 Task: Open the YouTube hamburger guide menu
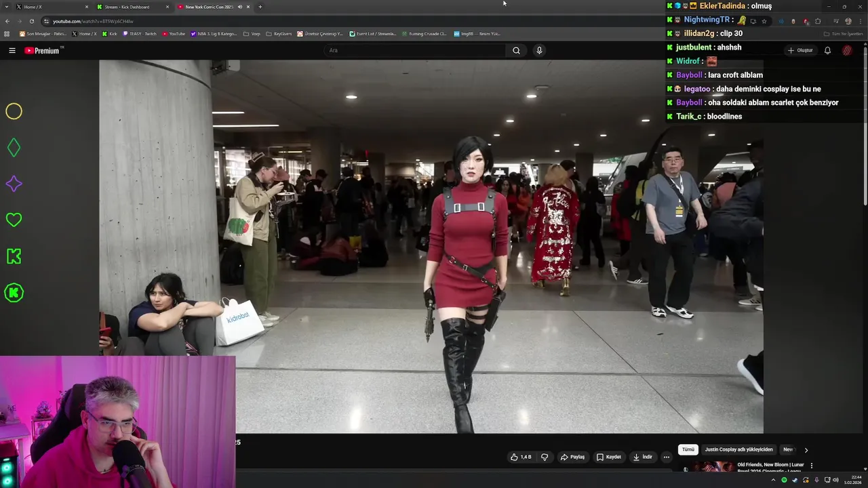(x=12, y=50)
